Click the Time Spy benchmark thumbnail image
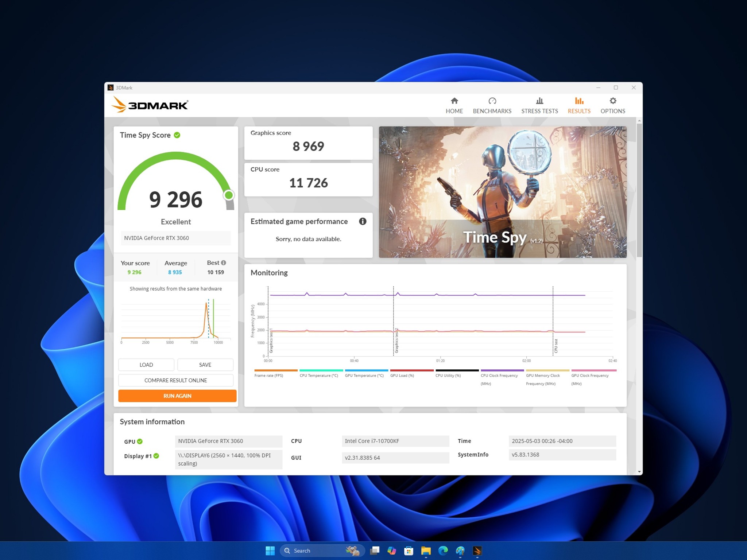Image resolution: width=747 pixels, height=560 pixels. [x=503, y=192]
